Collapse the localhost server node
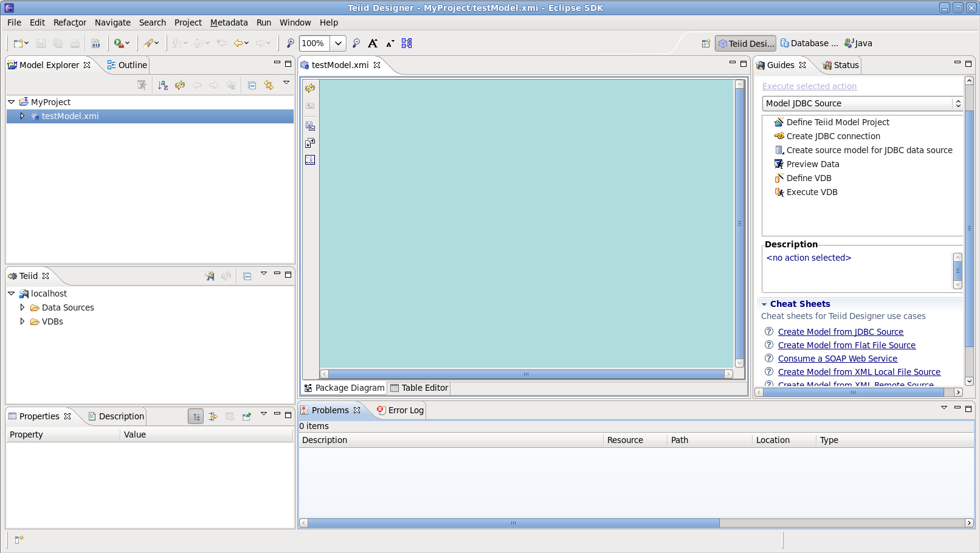This screenshot has width=980, height=553. (x=12, y=294)
